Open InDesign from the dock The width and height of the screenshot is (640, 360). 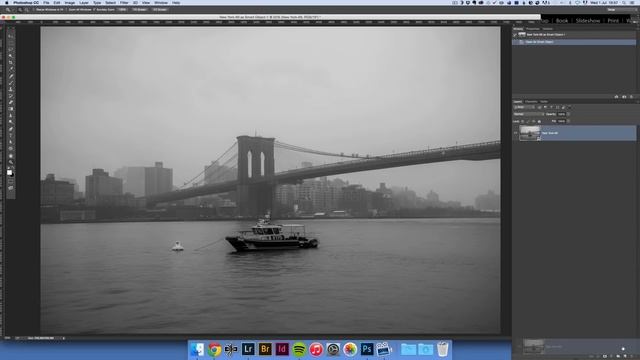(282, 349)
